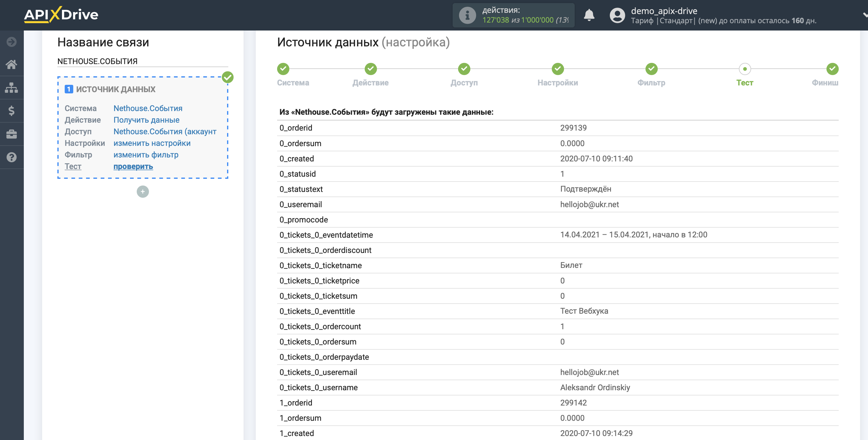Click the add block plus button
This screenshot has width=868, height=440.
pyautogui.click(x=143, y=192)
